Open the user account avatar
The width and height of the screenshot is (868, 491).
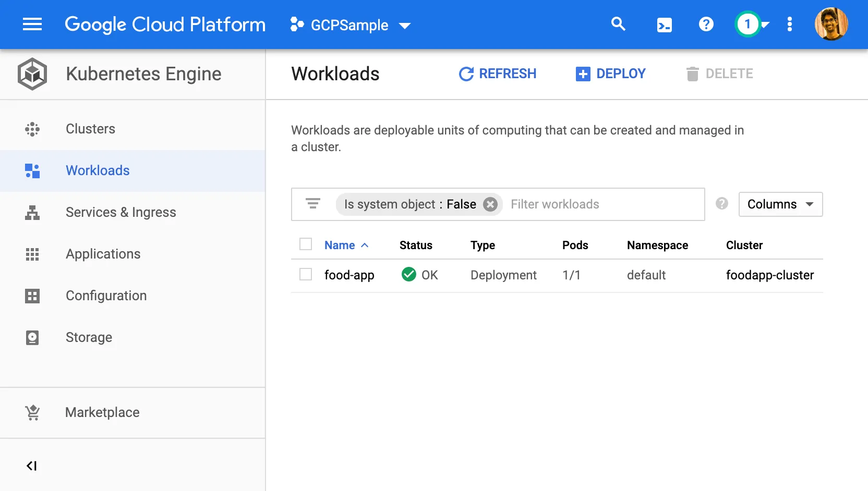831,24
